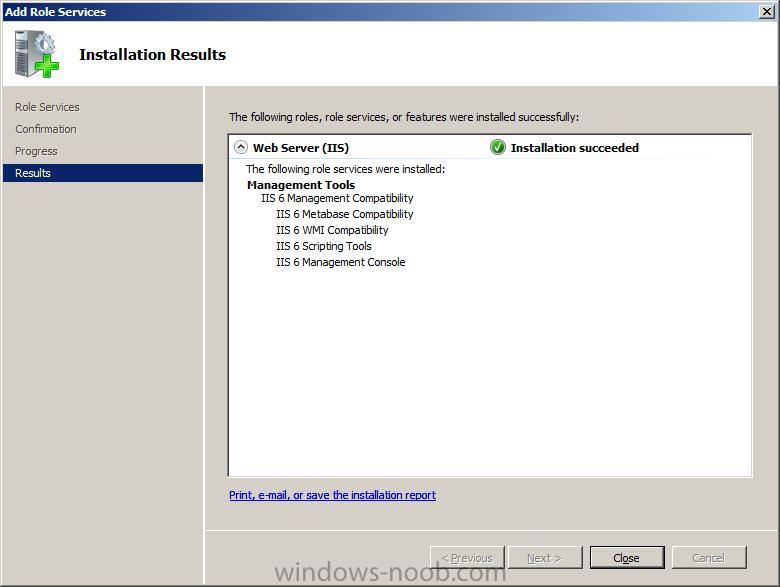780x587 pixels.
Task: Click the green Installation succeeded checkmark icon
Action: pos(497,147)
